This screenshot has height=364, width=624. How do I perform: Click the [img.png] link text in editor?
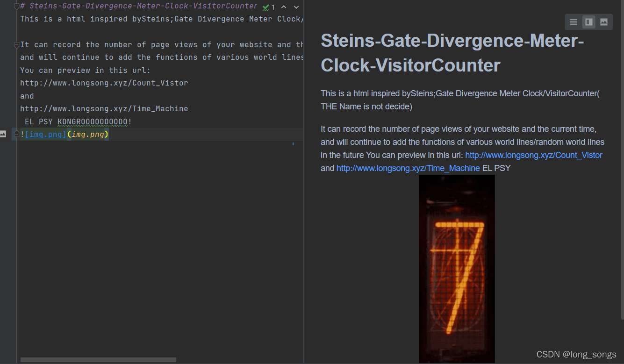[x=46, y=135]
